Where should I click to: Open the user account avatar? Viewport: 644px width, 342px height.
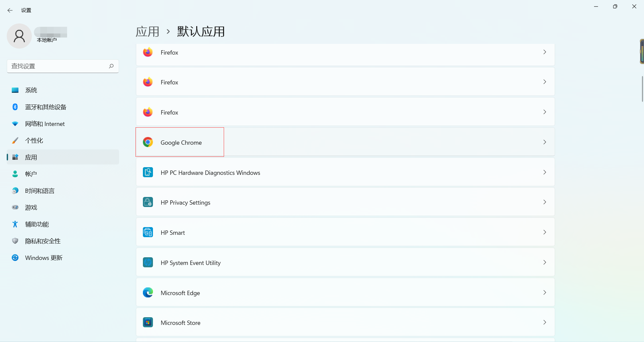19,36
